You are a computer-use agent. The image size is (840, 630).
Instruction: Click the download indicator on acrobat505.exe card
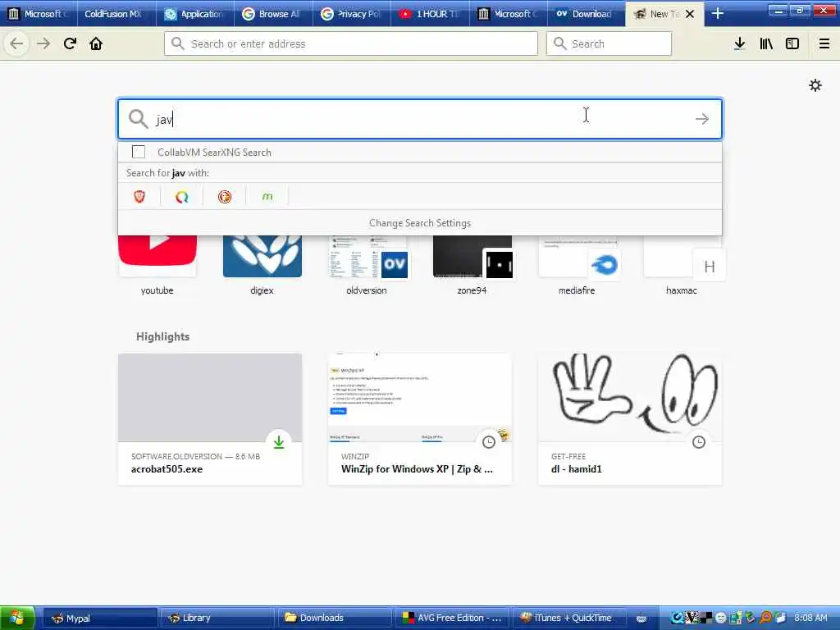tap(279, 442)
